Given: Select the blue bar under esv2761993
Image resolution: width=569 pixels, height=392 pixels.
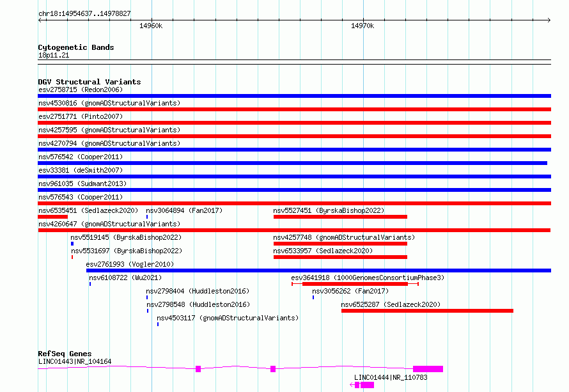Looking at the screenshot, I should pyautogui.click(x=318, y=270).
